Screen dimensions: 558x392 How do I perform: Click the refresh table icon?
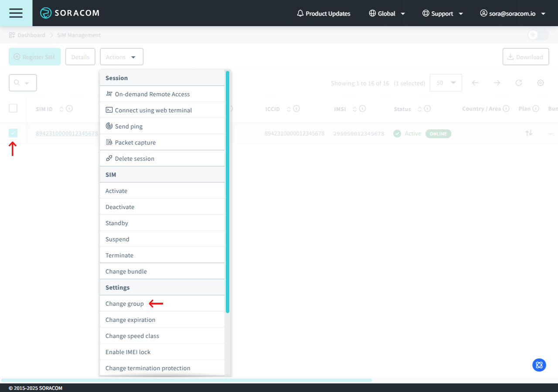click(x=519, y=83)
